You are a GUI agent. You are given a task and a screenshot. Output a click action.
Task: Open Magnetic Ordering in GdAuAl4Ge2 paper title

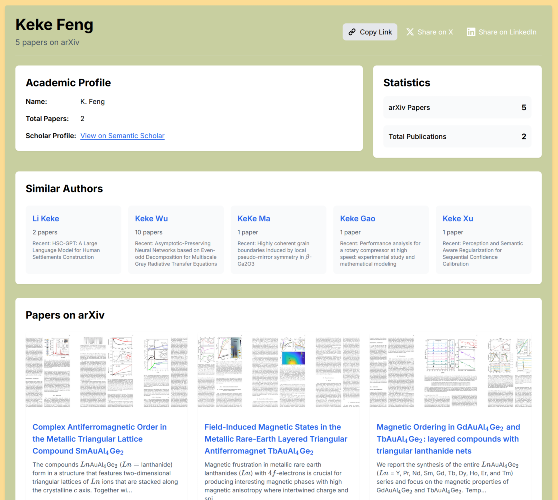click(448, 439)
